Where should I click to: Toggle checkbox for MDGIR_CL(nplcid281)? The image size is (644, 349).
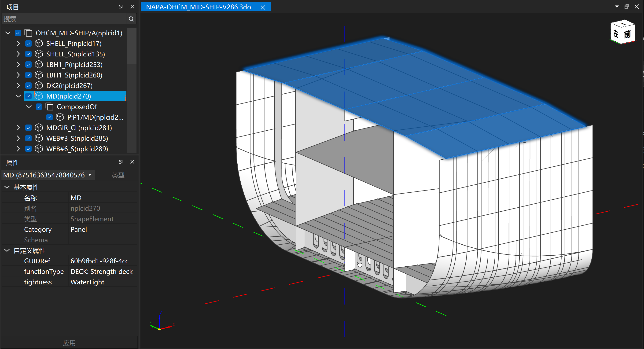pos(29,128)
